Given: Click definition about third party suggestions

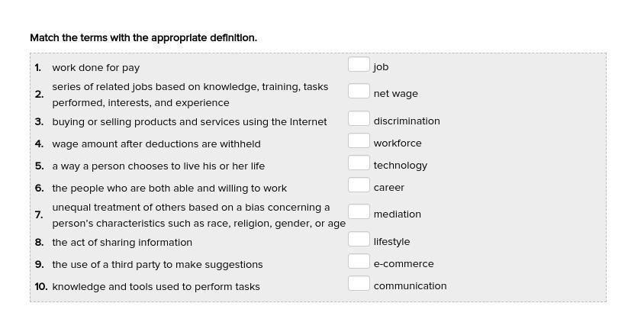Looking at the screenshot, I should point(157,265).
